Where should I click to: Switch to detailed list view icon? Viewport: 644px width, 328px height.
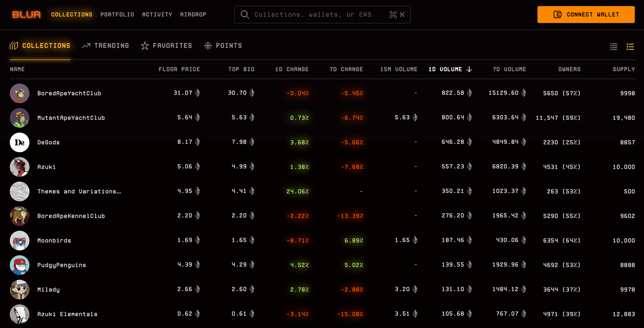(x=630, y=47)
